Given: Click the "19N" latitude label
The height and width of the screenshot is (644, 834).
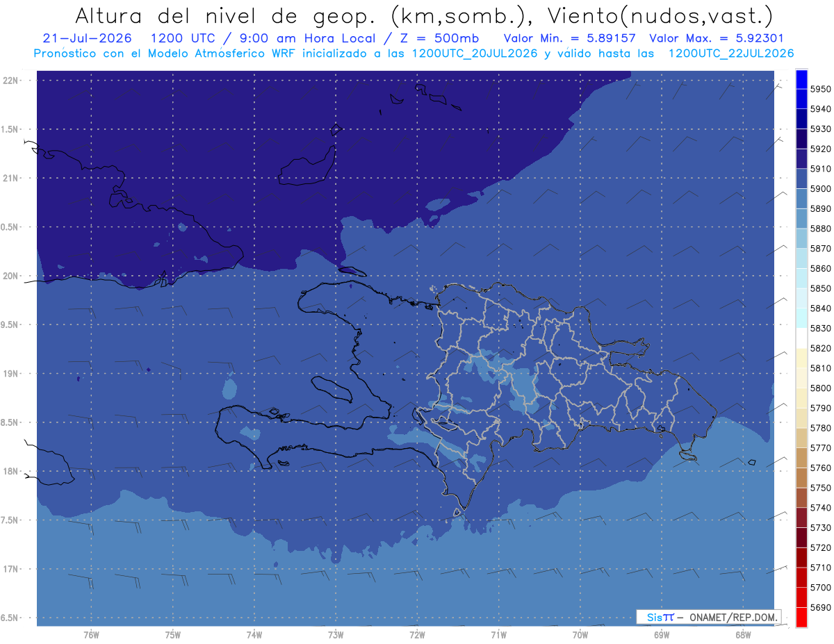Looking at the screenshot, I should (x=11, y=374).
